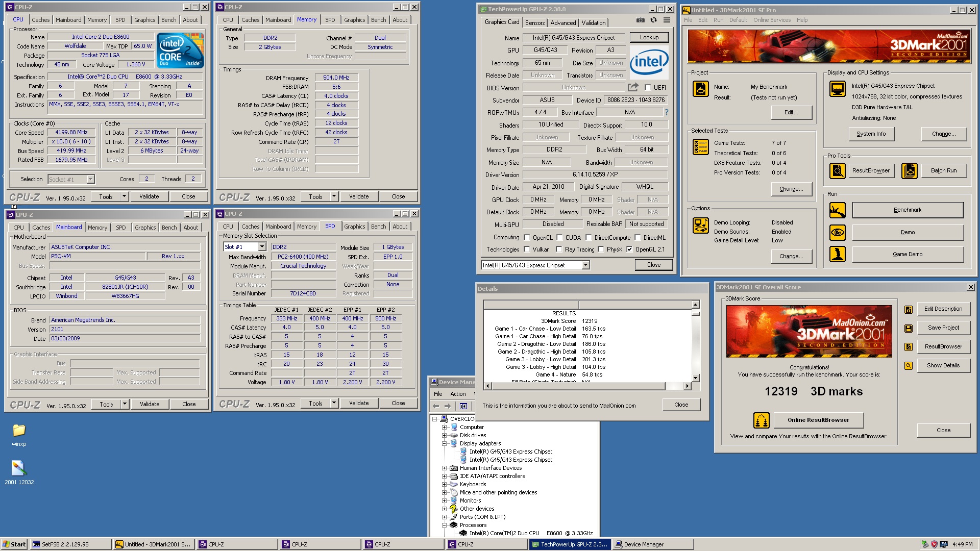Viewport: 980px width, 551px height.
Task: Click the ResultBrowser magnifier icon in Pro Tools
Action: coord(837,171)
